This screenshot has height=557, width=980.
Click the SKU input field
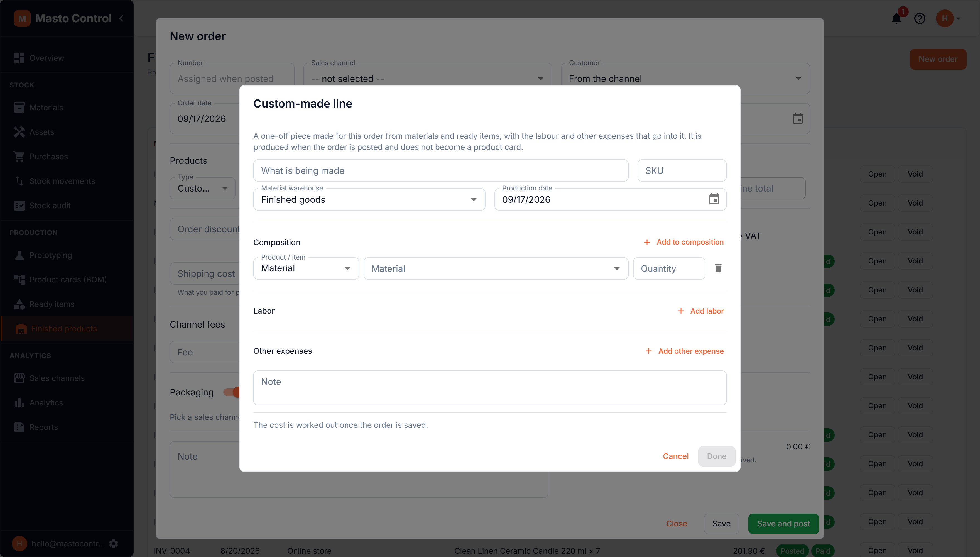click(x=682, y=171)
